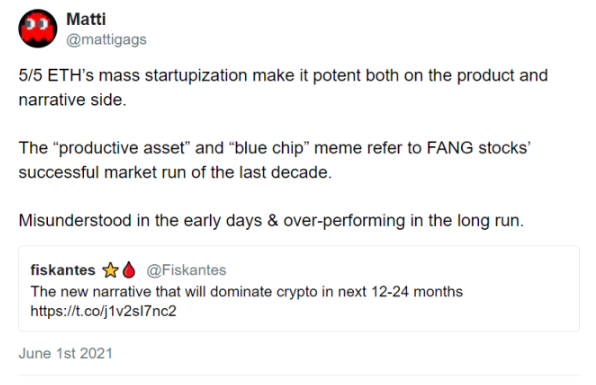The height and width of the screenshot is (385, 596).
Task: Click the "successful market run" line
Action: [x=175, y=173]
